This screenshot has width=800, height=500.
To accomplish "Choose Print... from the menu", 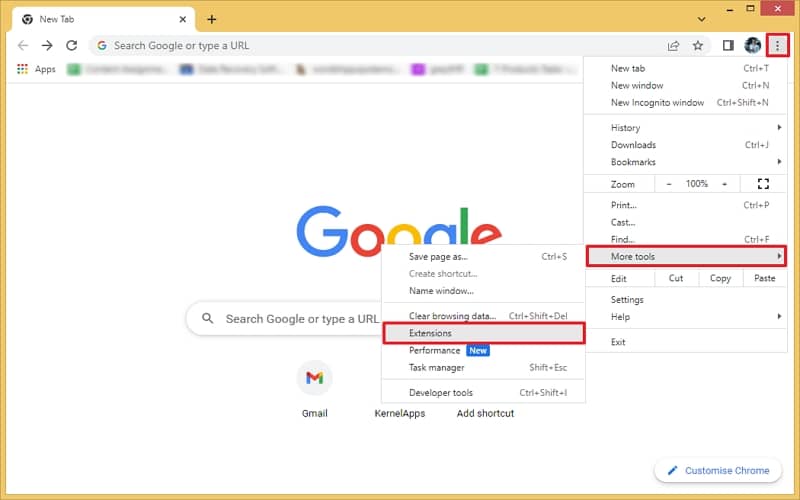I will [x=686, y=205].
